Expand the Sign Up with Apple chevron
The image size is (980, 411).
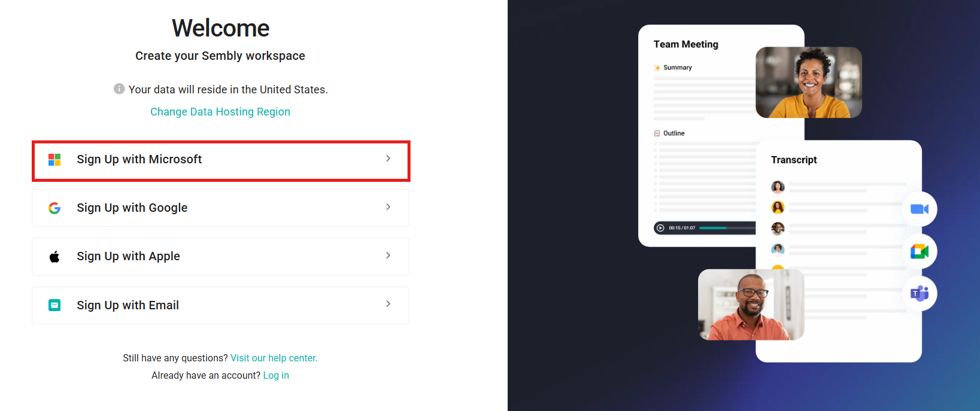click(388, 255)
